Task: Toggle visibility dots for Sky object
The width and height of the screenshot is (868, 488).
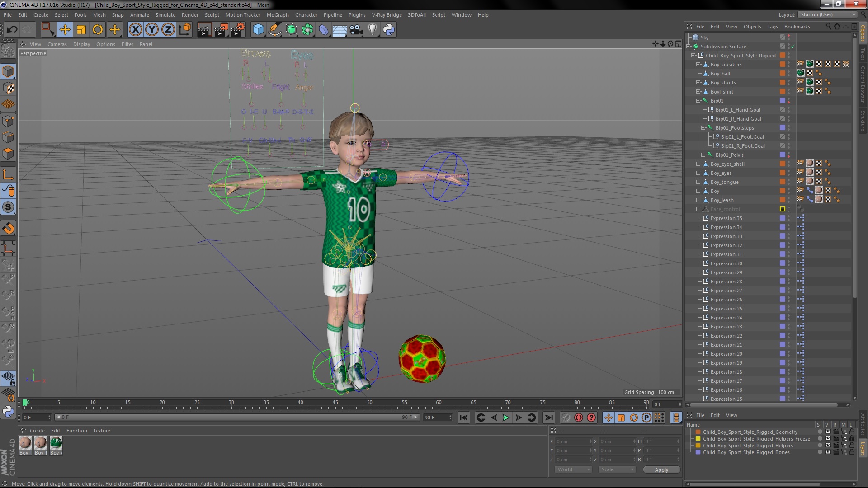Action: click(789, 38)
